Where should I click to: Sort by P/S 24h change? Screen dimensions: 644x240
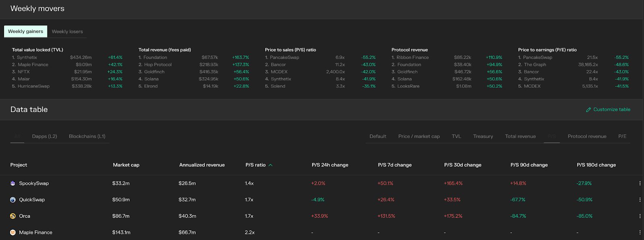[330, 165]
